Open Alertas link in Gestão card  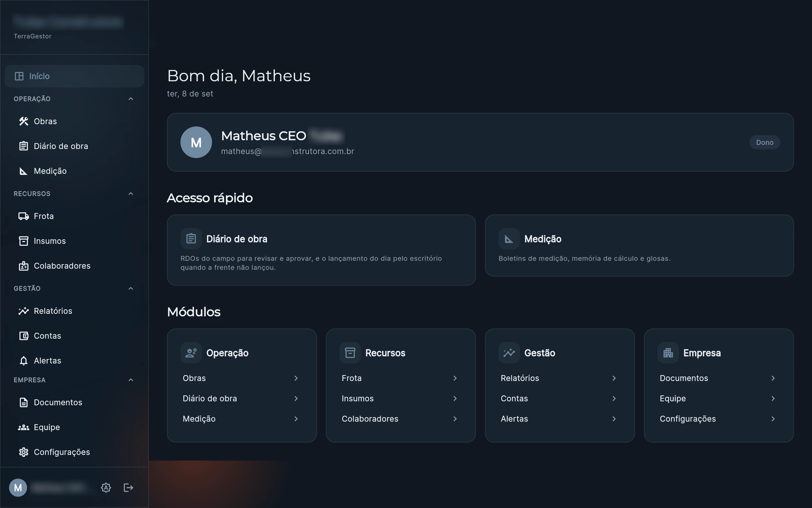click(x=560, y=419)
